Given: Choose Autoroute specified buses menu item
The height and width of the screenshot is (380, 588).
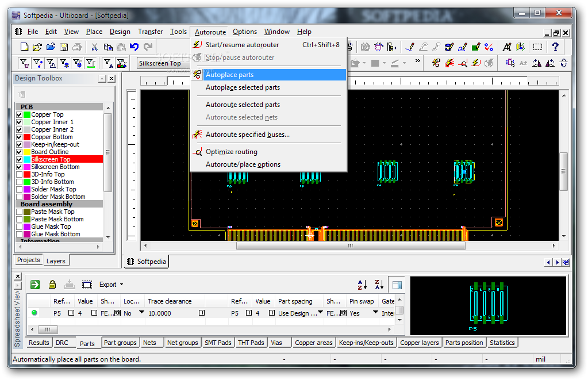Looking at the screenshot, I should tap(269, 135).
